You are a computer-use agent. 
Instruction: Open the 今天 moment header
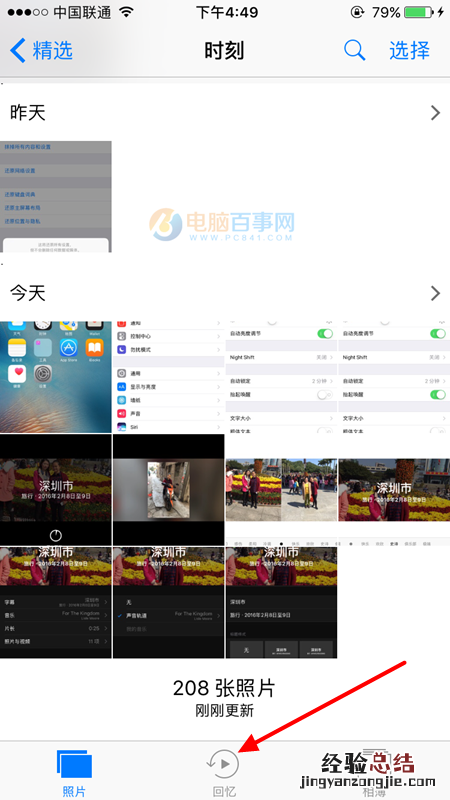pos(225,293)
